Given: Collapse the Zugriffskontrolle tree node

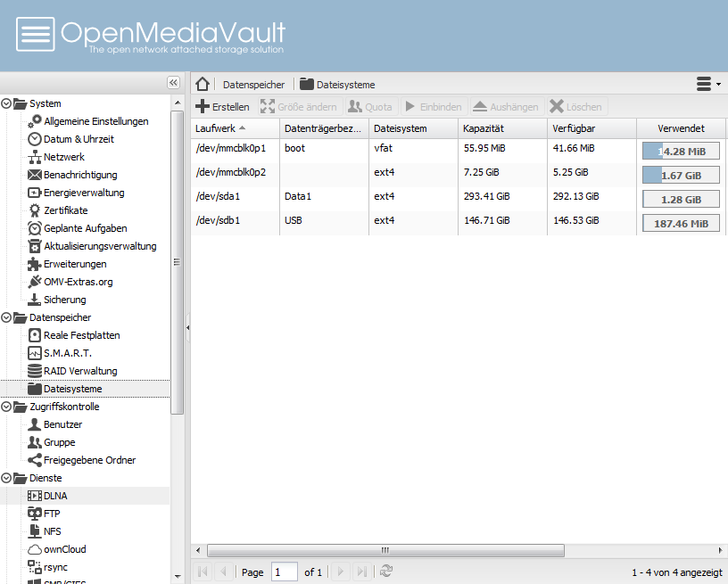Looking at the screenshot, I should (x=6, y=407).
